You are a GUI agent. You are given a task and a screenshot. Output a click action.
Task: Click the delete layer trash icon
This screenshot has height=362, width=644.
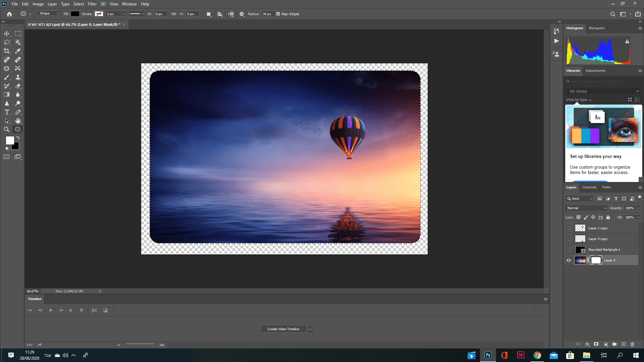tap(632, 344)
